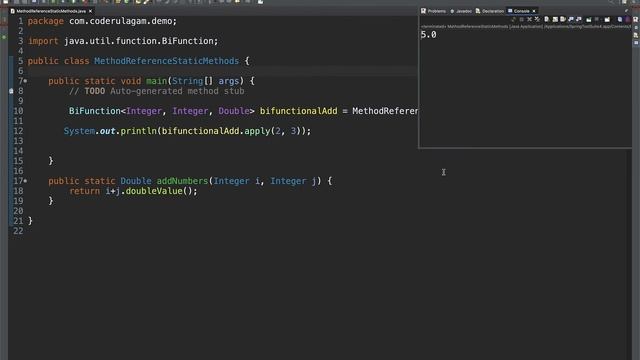Click the Clear Console icon
This screenshot has height=360, width=640.
click(546, 19)
